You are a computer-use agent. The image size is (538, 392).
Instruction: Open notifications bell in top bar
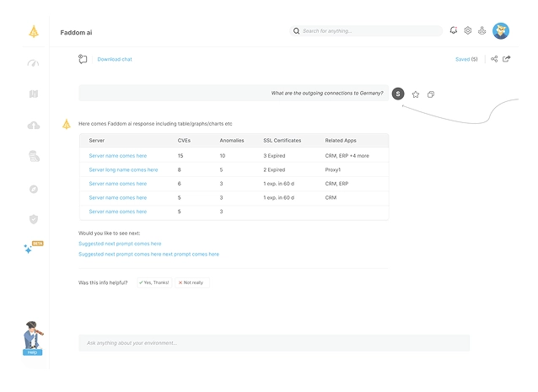coord(454,30)
